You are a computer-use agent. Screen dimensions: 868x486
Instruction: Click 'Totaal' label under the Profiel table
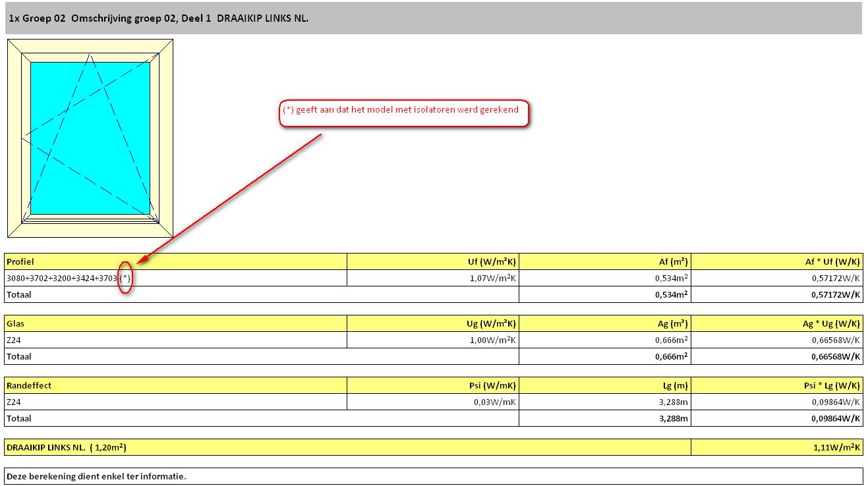coord(18,294)
